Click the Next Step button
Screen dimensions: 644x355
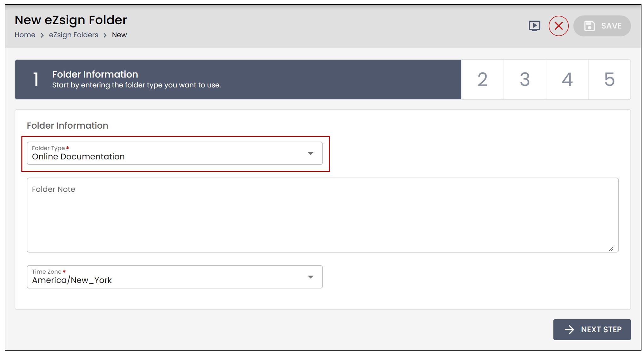coord(592,329)
